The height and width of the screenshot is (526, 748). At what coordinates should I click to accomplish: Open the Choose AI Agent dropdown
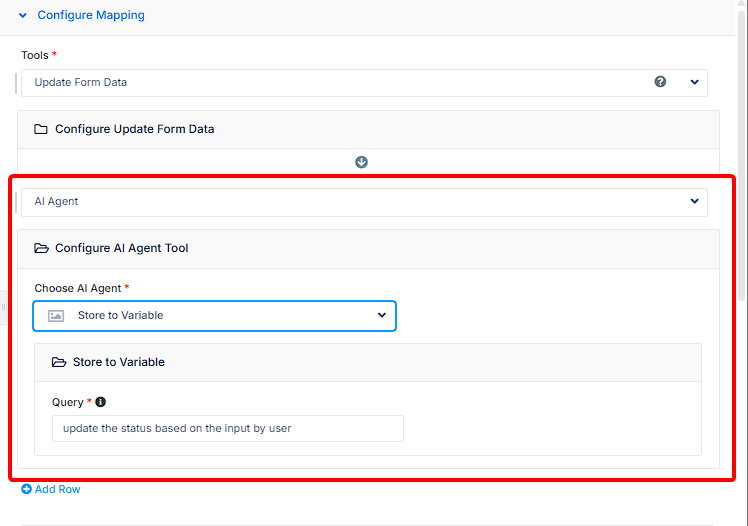[x=215, y=316]
